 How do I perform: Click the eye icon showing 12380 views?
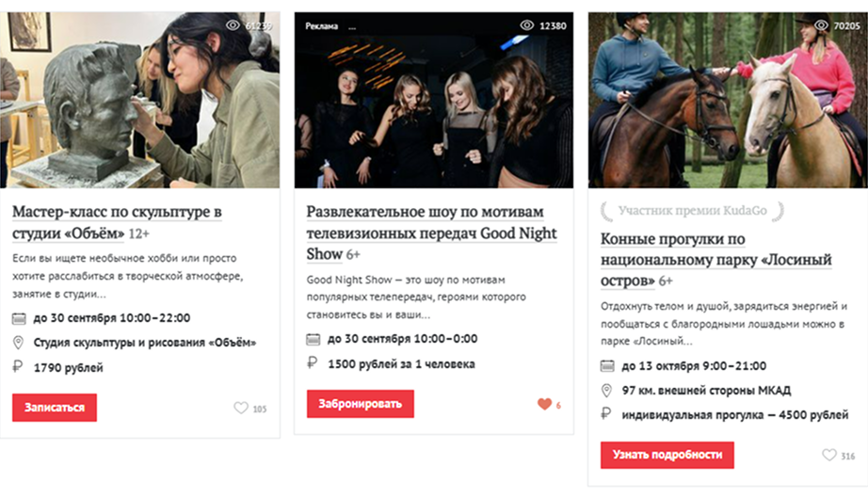pos(527,25)
